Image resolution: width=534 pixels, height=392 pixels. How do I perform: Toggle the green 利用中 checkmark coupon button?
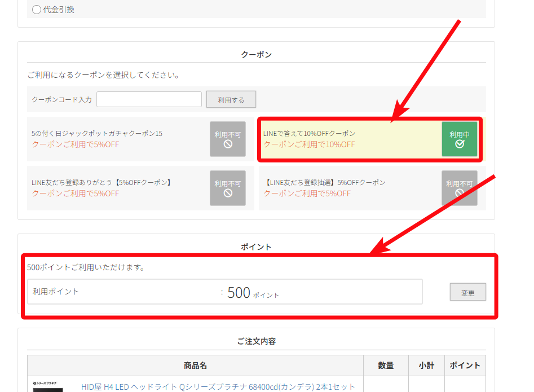click(x=460, y=139)
